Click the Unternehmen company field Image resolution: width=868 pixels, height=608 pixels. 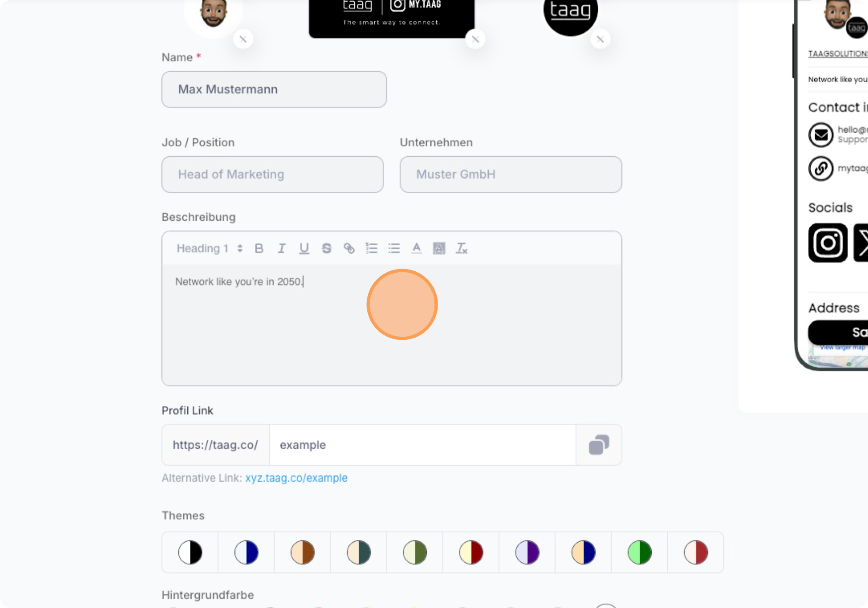(511, 174)
